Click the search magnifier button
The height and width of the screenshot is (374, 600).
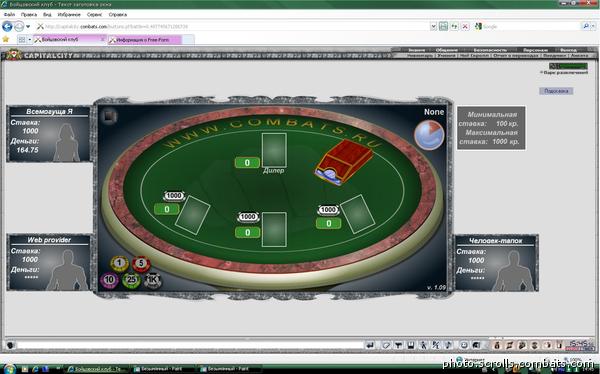coord(585,26)
